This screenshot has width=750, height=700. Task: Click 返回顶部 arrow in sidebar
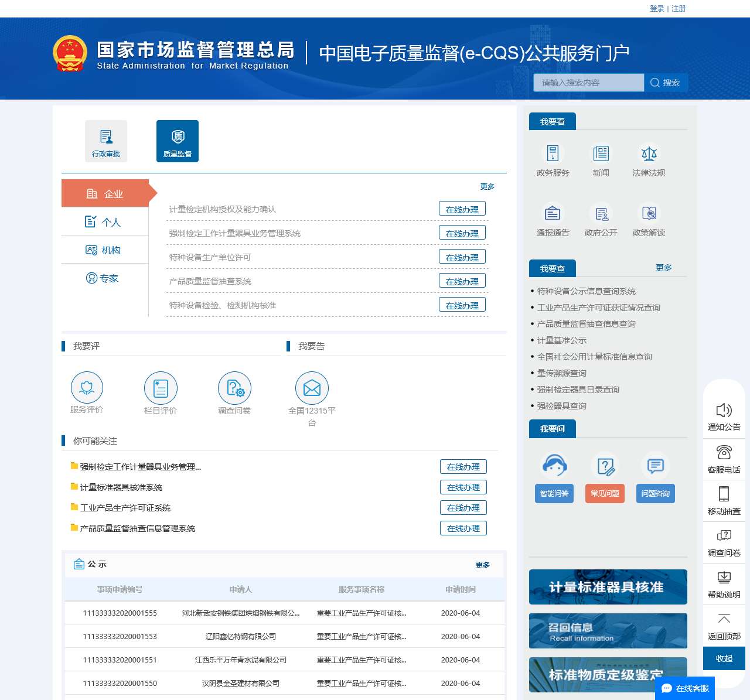coord(724,626)
